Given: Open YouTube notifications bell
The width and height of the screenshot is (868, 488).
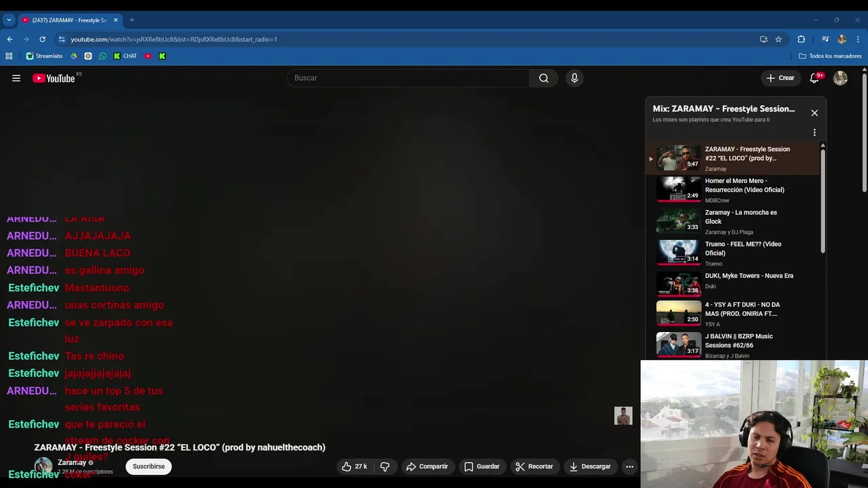Looking at the screenshot, I should [814, 78].
